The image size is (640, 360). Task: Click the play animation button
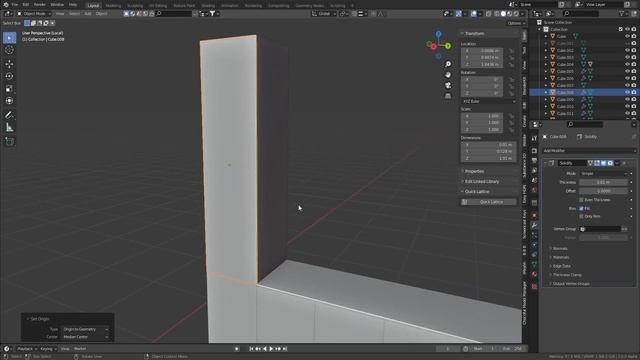271,349
